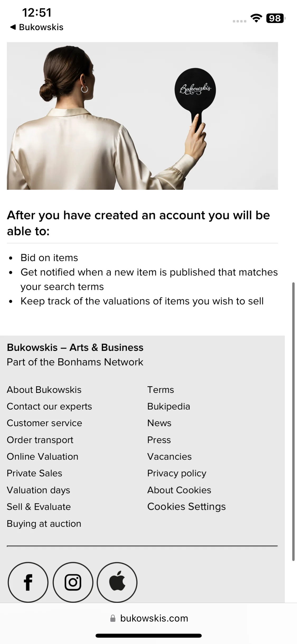Visit the Private Sales page
297x644 pixels.
coord(34,473)
